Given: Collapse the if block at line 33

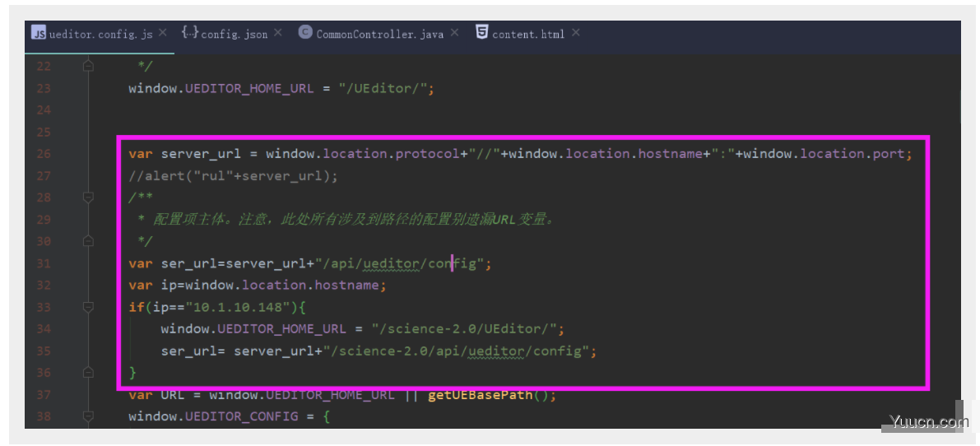Looking at the screenshot, I should coord(88,307).
